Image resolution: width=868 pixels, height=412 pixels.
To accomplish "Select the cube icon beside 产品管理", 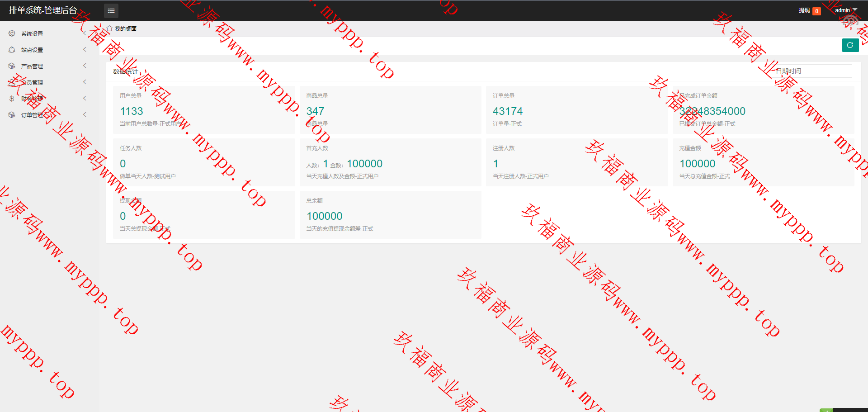I will [12, 66].
